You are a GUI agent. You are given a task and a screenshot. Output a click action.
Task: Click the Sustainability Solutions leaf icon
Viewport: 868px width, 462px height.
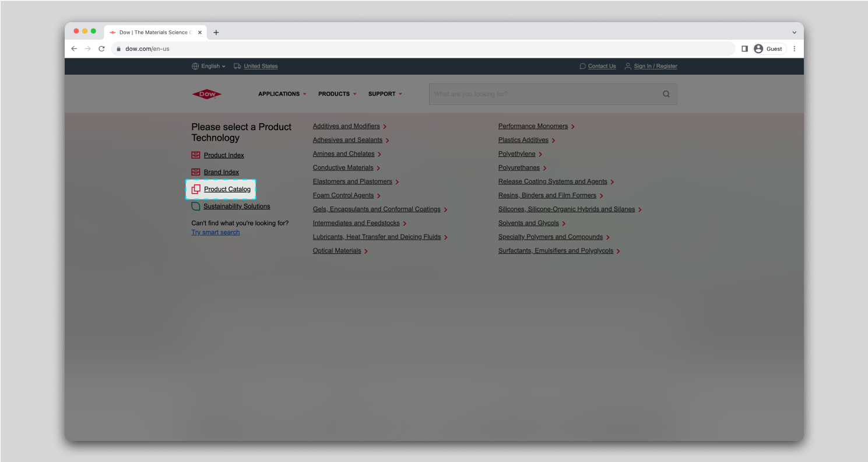195,206
